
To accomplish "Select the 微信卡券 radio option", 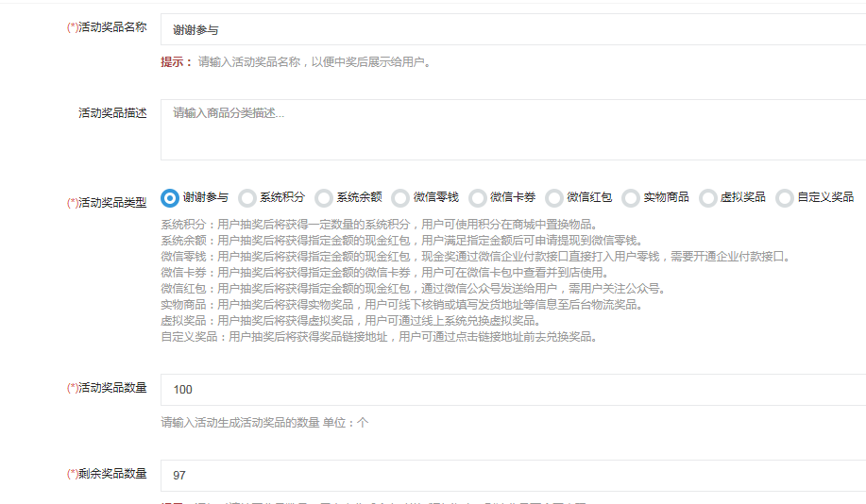I will tap(477, 197).
